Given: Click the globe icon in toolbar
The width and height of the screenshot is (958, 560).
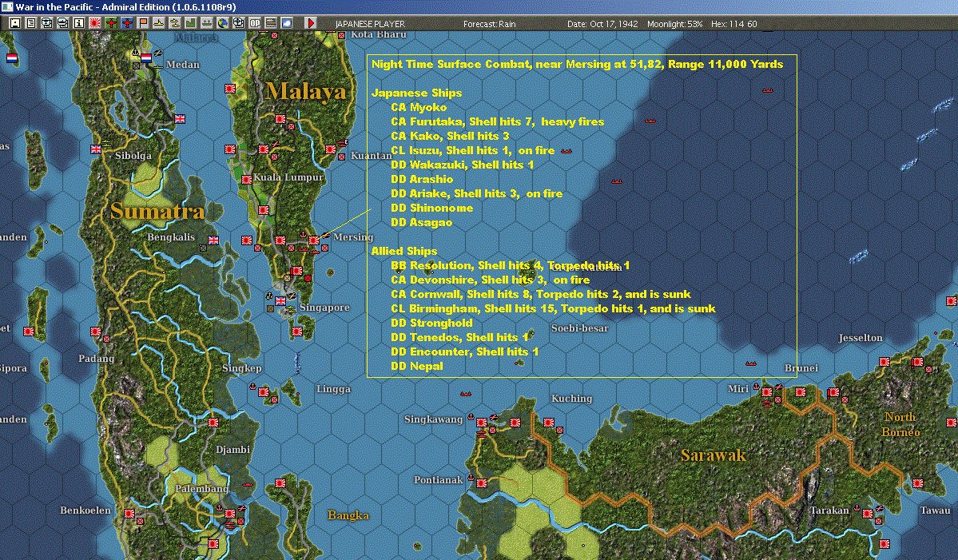Looking at the screenshot, I should (222, 23).
